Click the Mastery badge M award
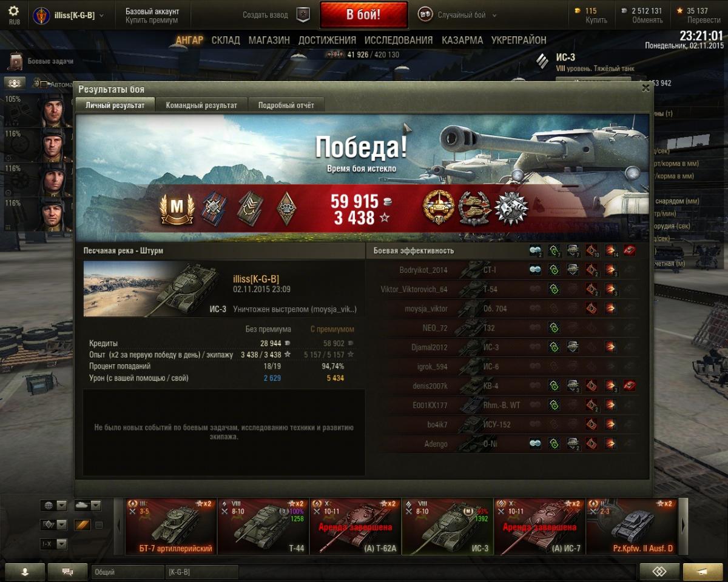The height and width of the screenshot is (582, 728). [x=177, y=209]
